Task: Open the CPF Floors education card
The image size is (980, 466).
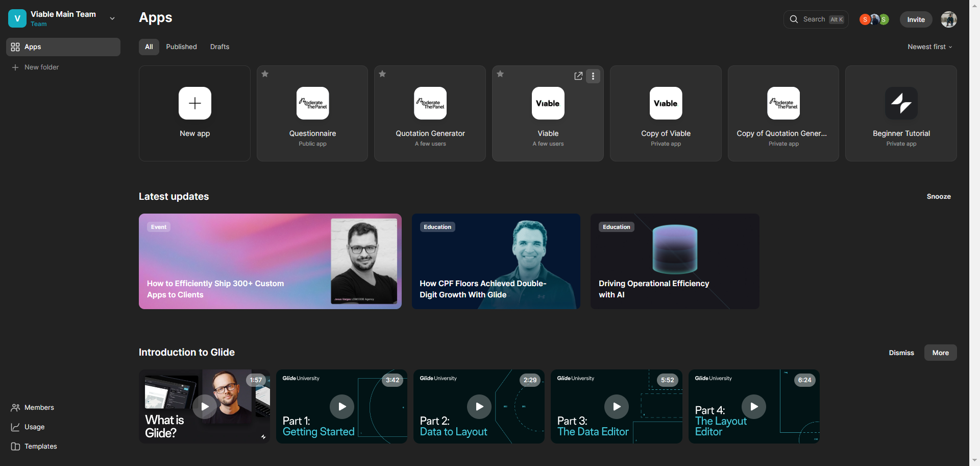Action: point(496,261)
